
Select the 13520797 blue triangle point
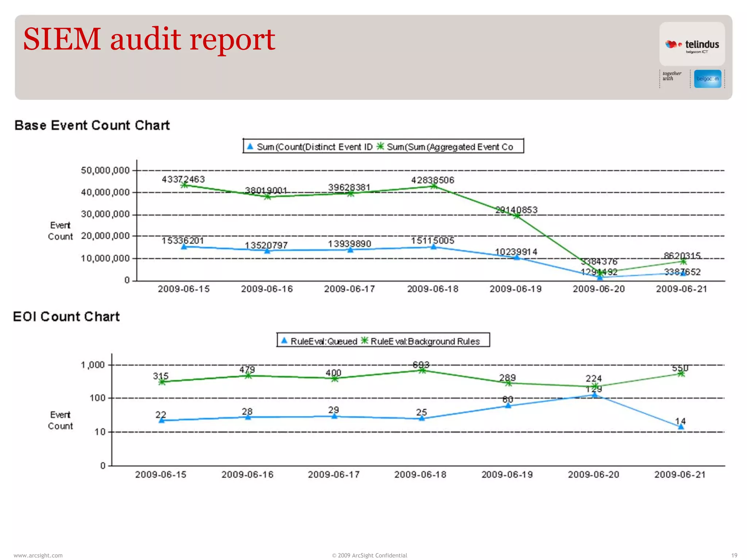(267, 251)
